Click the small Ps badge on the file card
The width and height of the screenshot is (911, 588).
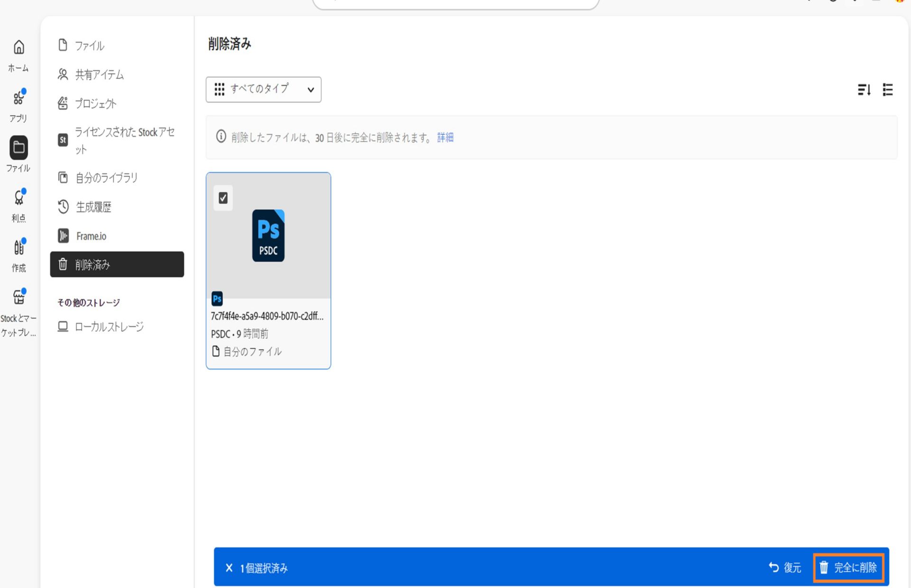click(x=217, y=299)
